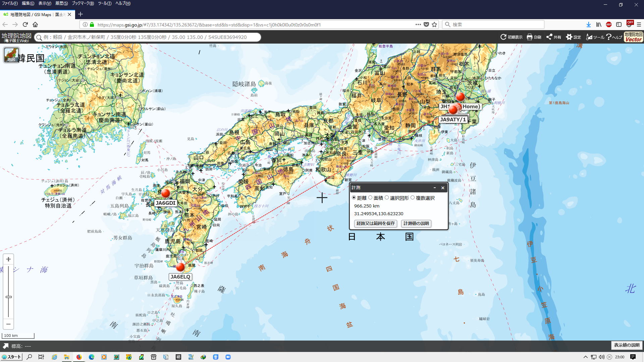The height and width of the screenshot is (362, 644).
Task: Click the JA6ELQ marker label
Action: (180, 277)
